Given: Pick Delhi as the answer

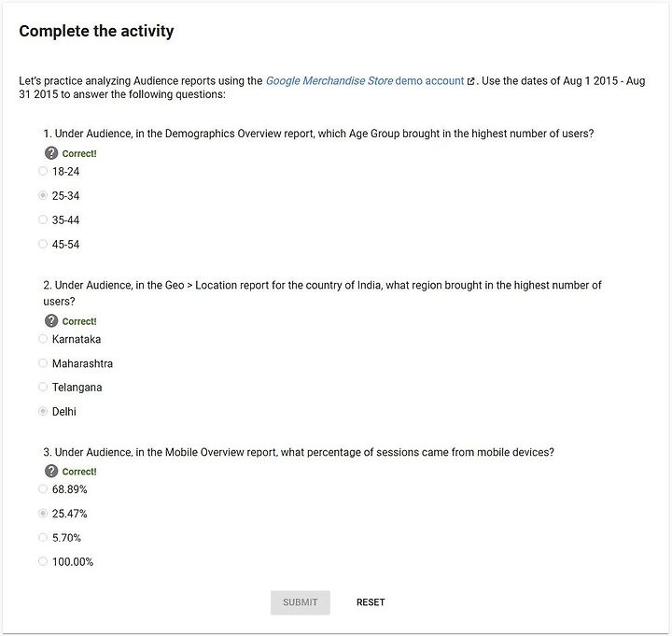Looking at the screenshot, I should point(43,411).
